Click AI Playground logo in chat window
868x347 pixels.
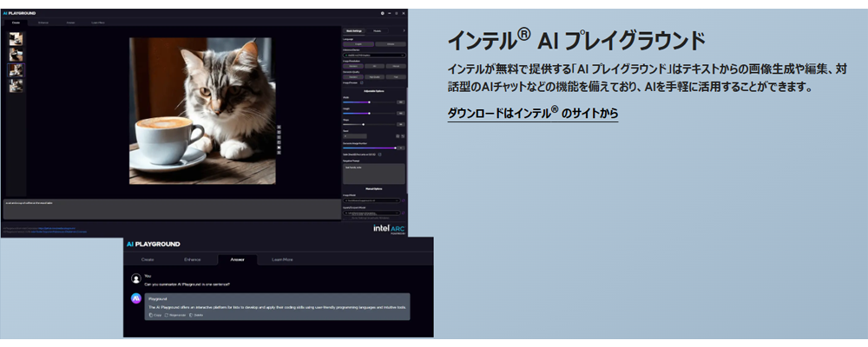point(154,244)
